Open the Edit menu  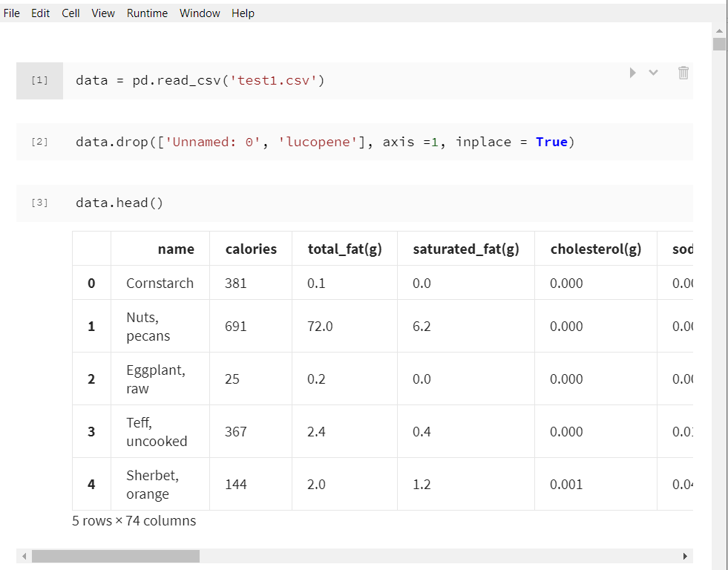point(40,13)
